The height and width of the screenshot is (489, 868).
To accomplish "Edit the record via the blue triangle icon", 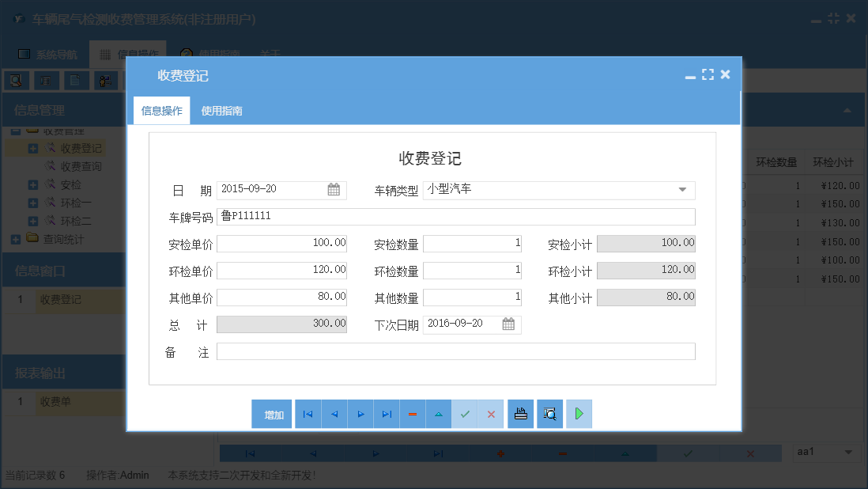I will pos(438,414).
